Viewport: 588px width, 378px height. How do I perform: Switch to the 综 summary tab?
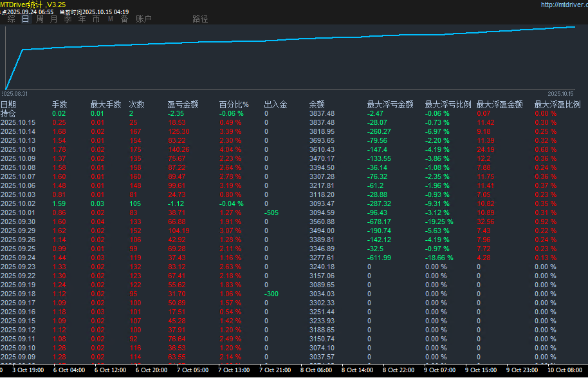(x=11, y=19)
